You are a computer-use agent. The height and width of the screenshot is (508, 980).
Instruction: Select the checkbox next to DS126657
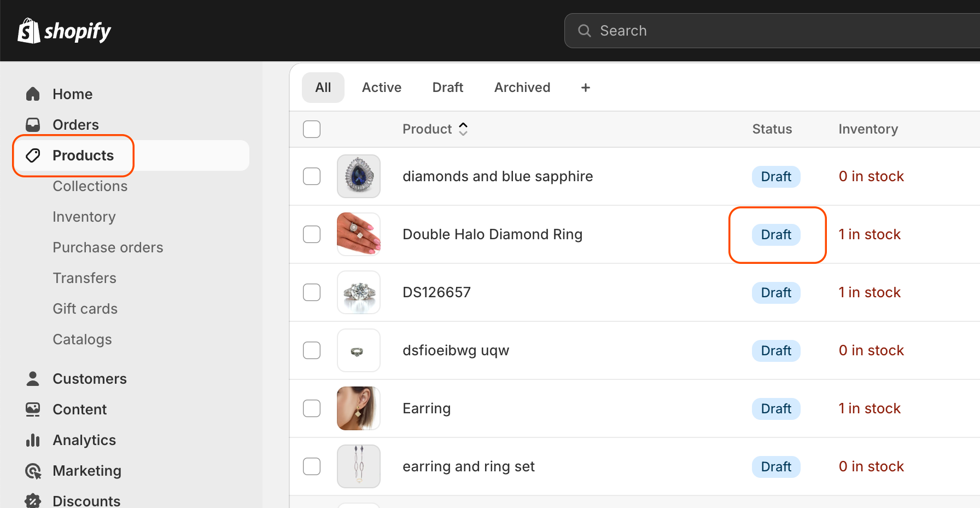click(x=312, y=292)
